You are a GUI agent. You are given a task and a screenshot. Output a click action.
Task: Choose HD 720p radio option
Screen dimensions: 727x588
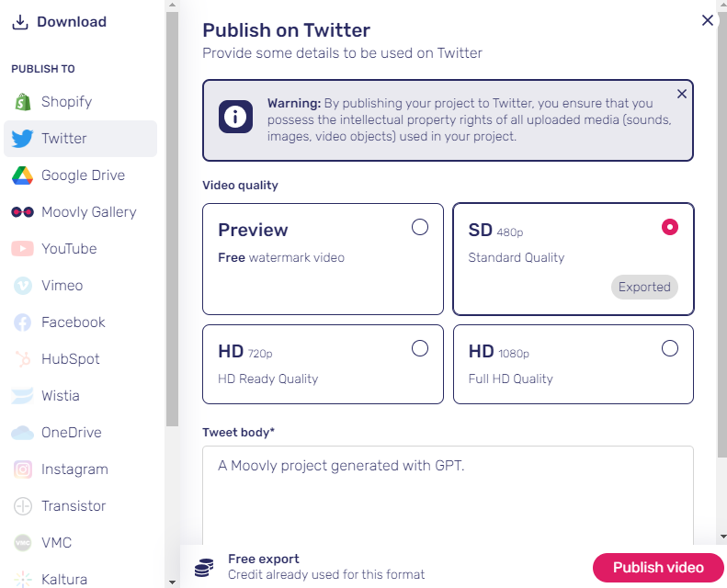420,348
